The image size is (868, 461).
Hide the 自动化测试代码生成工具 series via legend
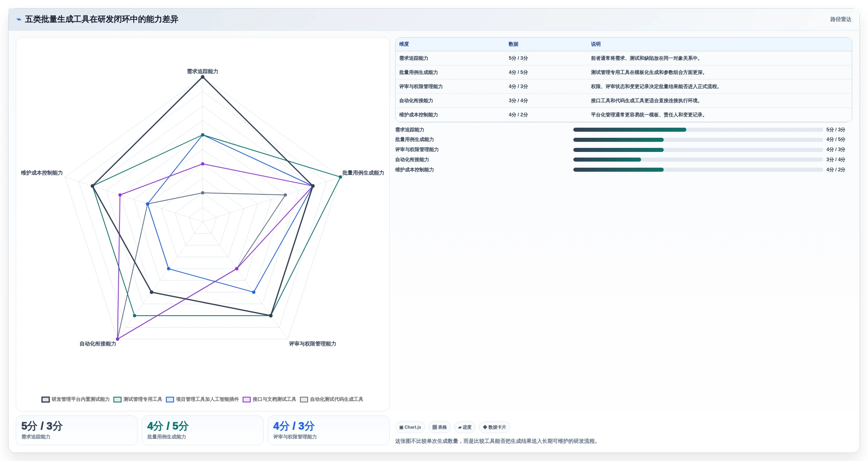[x=304, y=400]
